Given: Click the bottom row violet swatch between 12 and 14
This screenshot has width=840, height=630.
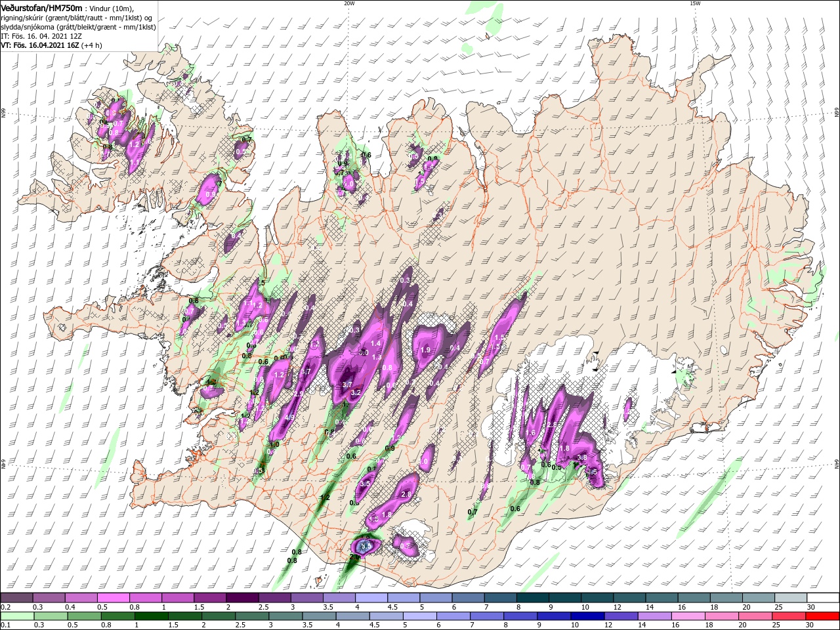Looking at the screenshot, I should [x=621, y=616].
